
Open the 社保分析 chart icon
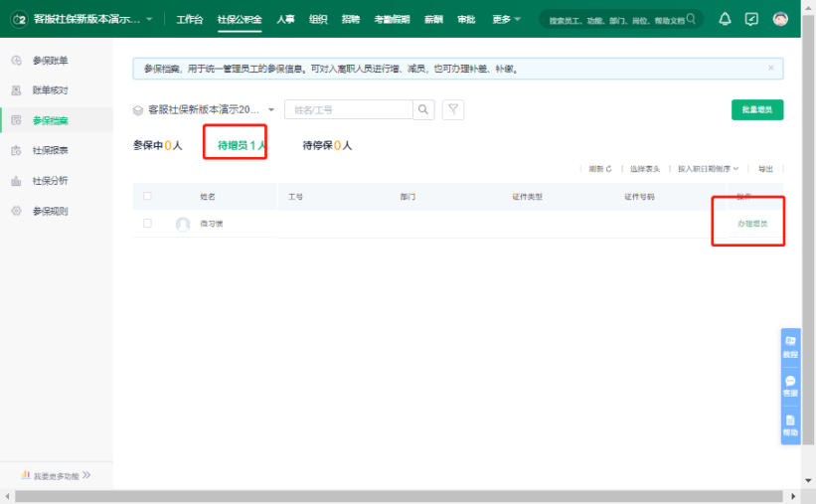17,181
